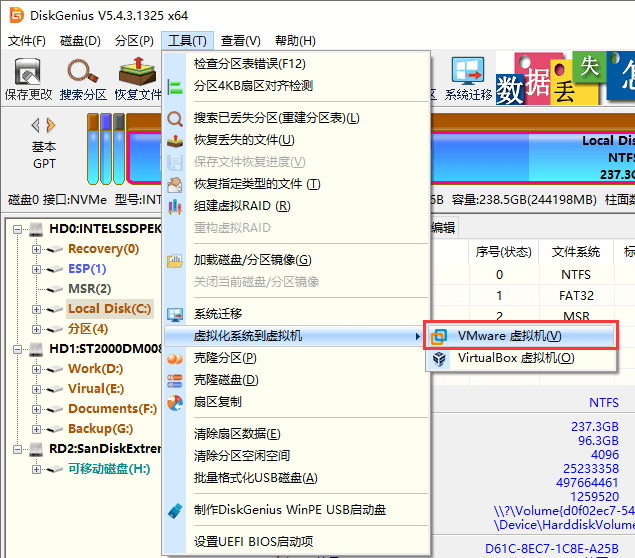Image resolution: width=635 pixels, height=558 pixels.
Task: Select the MSR(2) partition in tree
Action: click(89, 289)
